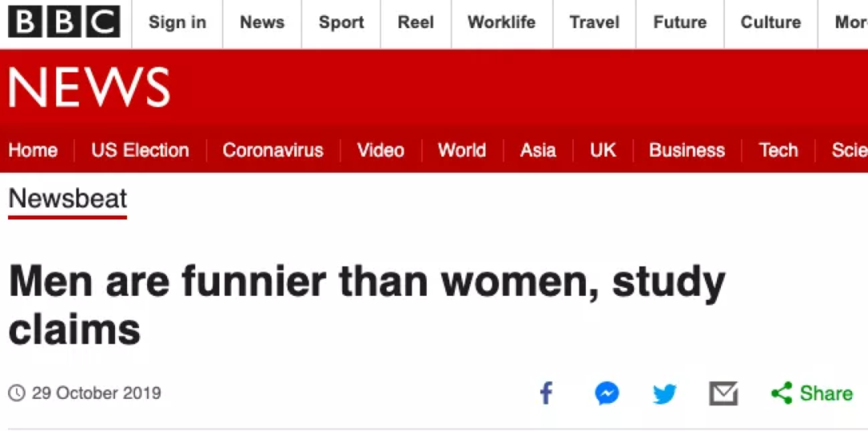Share via Facebook Messenger icon

(607, 393)
